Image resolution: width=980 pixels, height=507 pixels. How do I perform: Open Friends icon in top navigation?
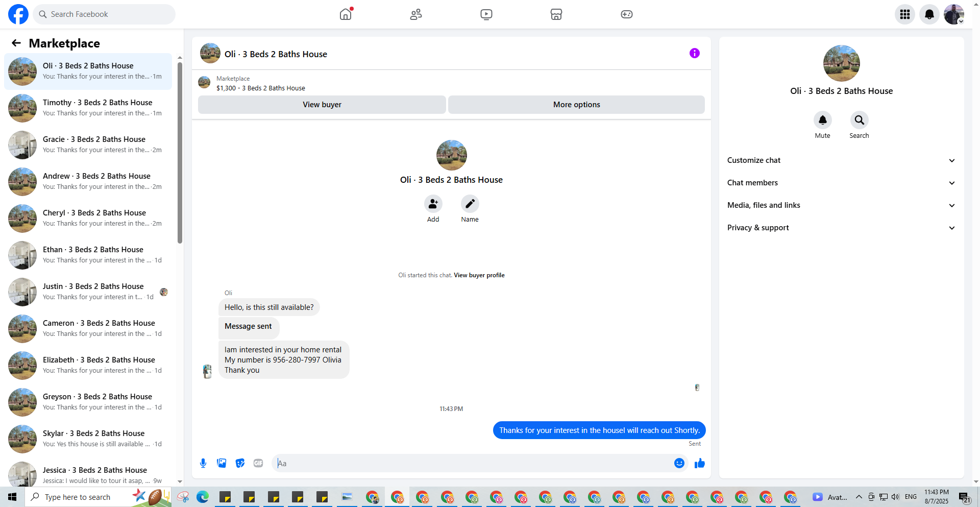click(416, 14)
